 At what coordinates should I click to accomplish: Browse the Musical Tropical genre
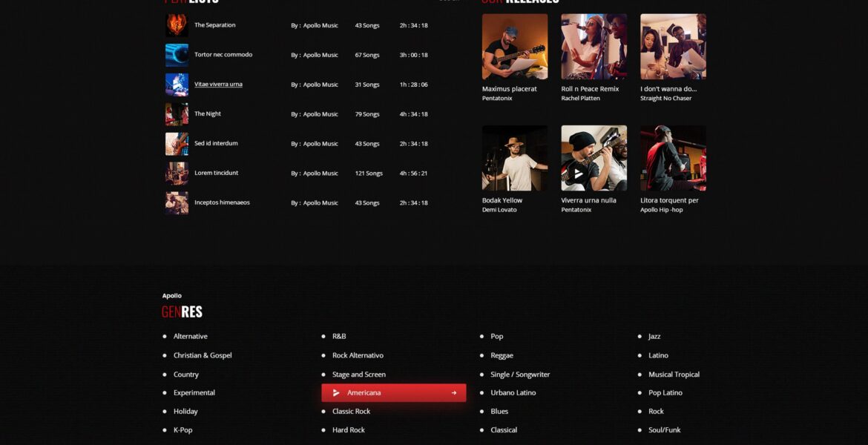pos(674,375)
